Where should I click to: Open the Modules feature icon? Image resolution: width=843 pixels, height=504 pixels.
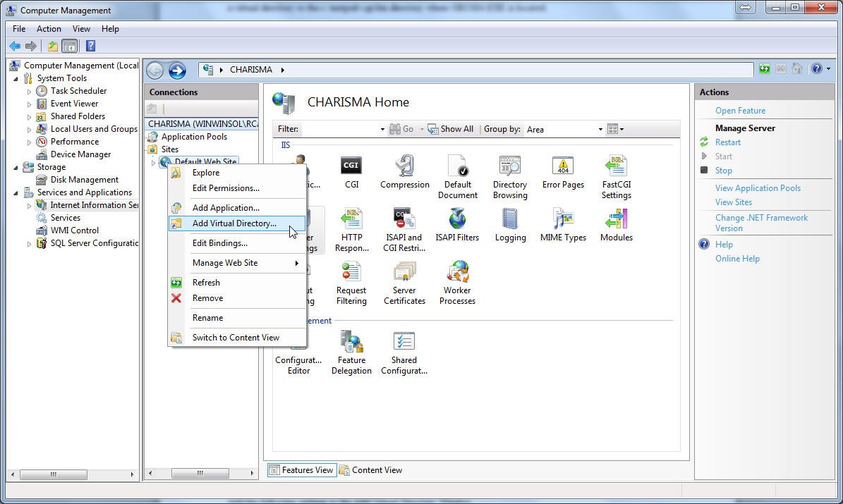tap(616, 225)
